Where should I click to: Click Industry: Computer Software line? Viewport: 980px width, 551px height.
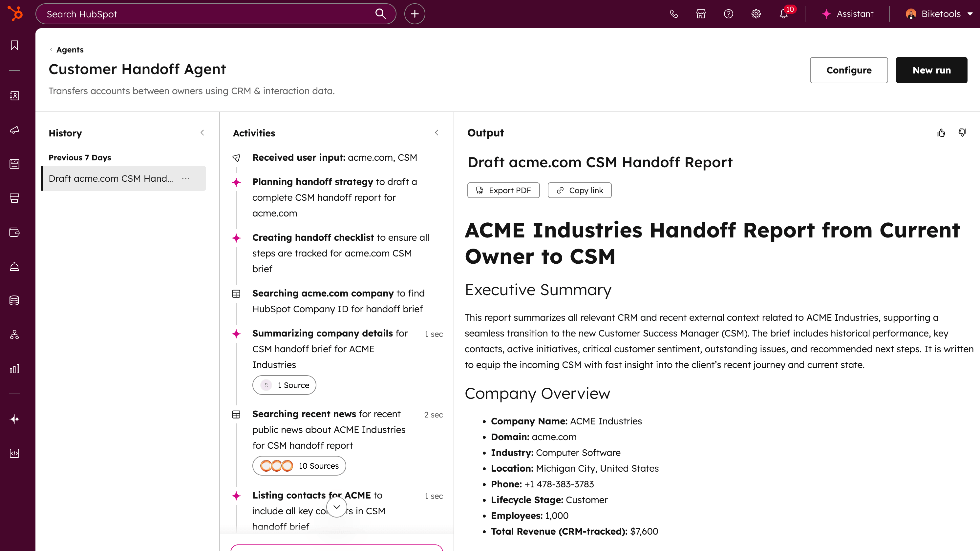click(556, 453)
